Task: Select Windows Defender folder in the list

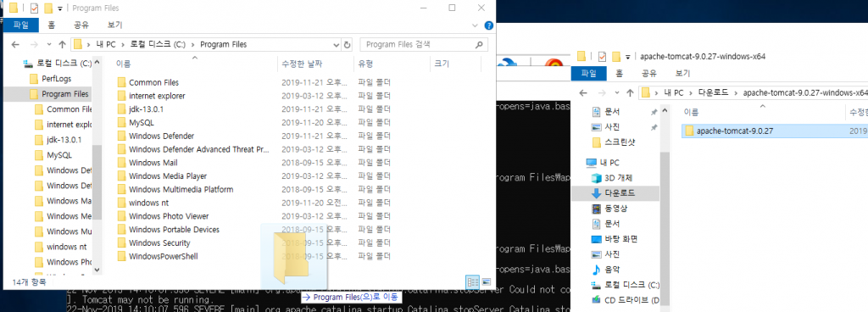Action: [x=161, y=136]
